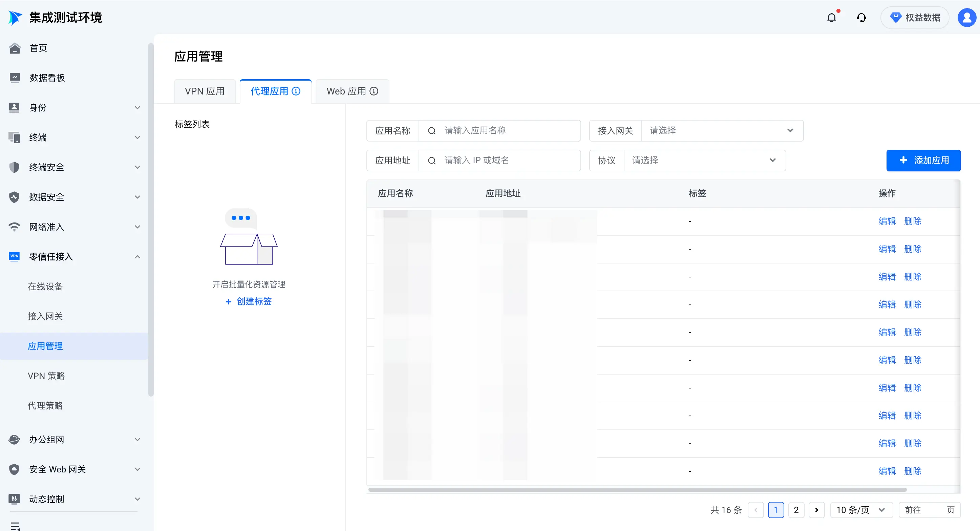Image resolution: width=980 pixels, height=531 pixels.
Task: Click the next page arrow
Action: (816, 510)
